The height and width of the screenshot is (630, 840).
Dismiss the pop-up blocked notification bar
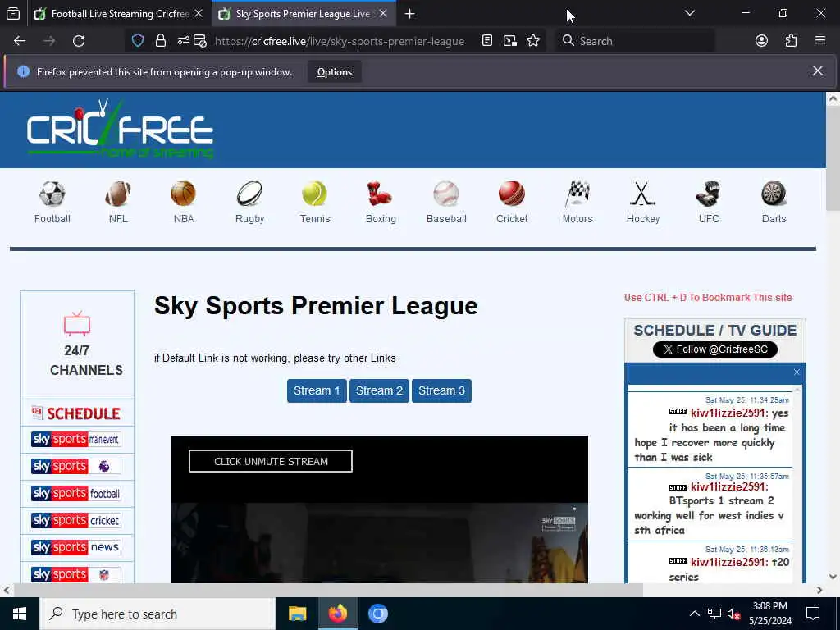coord(818,71)
